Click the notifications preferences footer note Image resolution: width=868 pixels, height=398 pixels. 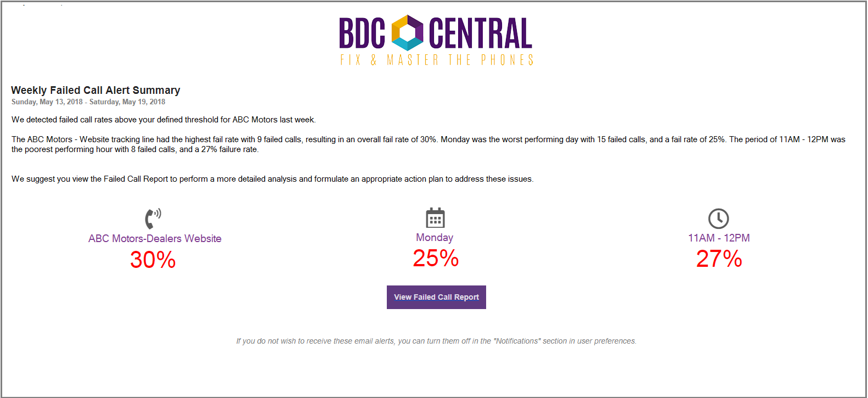(436, 341)
